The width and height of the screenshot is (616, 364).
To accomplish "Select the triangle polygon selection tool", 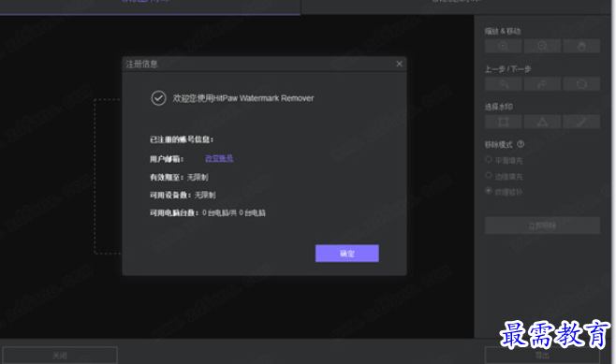I will click(x=542, y=122).
